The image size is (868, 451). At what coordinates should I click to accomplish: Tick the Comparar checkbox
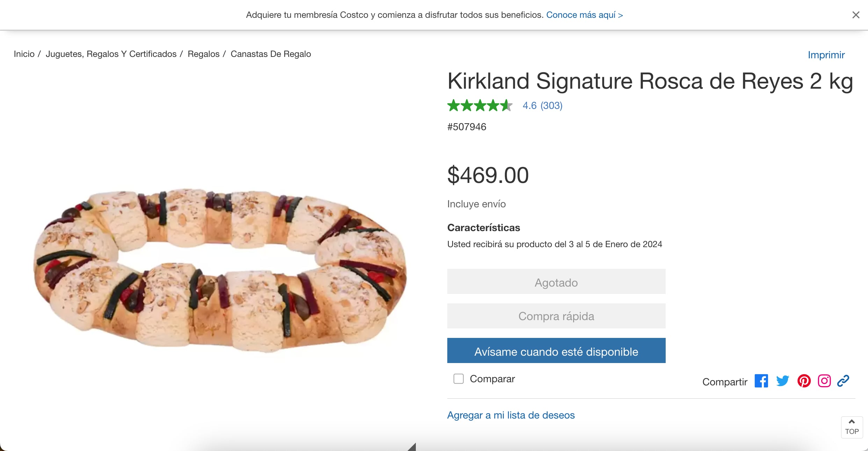[x=458, y=379]
